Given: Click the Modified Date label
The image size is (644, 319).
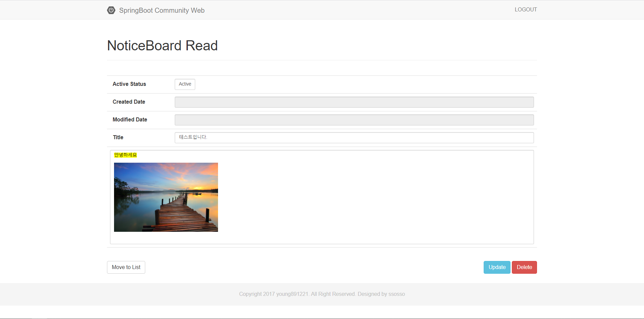Looking at the screenshot, I should [x=130, y=120].
